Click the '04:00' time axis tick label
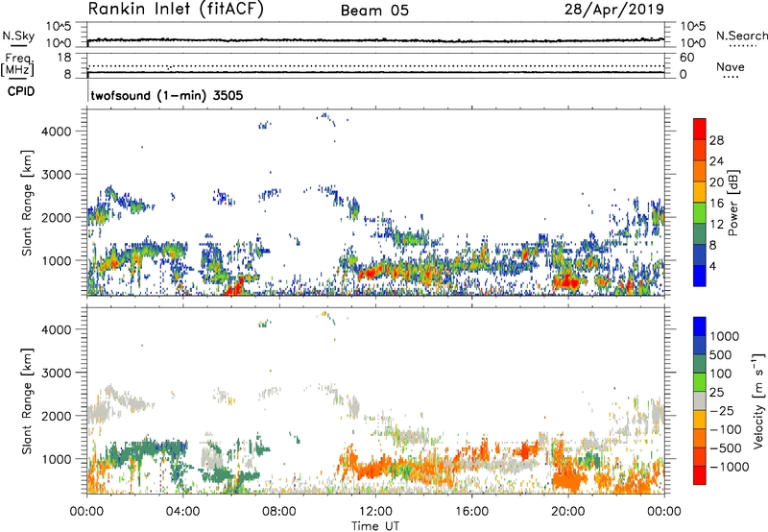Viewport: 768px width, 532px height. [x=182, y=512]
